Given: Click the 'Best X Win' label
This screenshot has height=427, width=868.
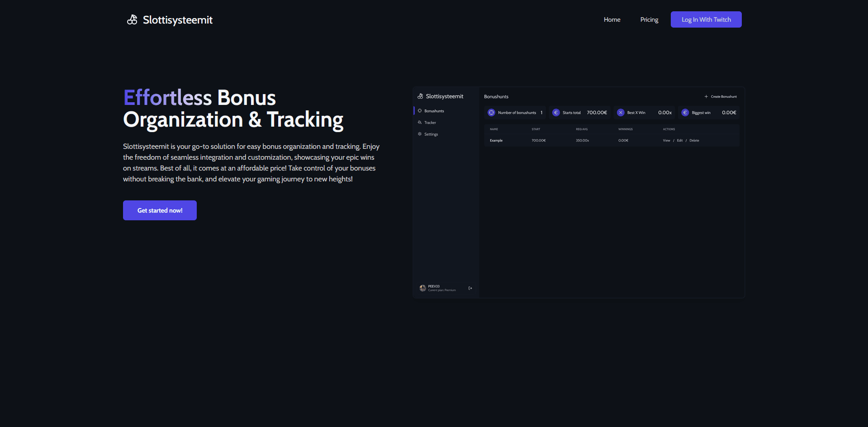Looking at the screenshot, I should (636, 113).
